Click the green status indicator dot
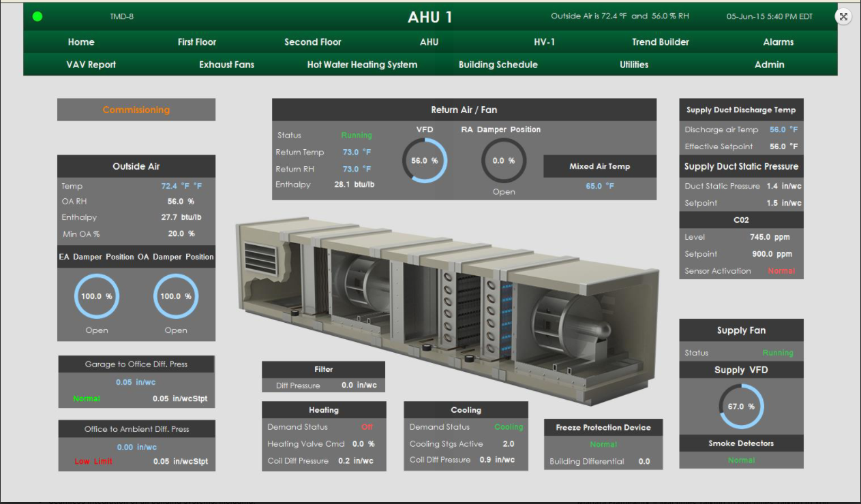The image size is (861, 504). tap(37, 16)
